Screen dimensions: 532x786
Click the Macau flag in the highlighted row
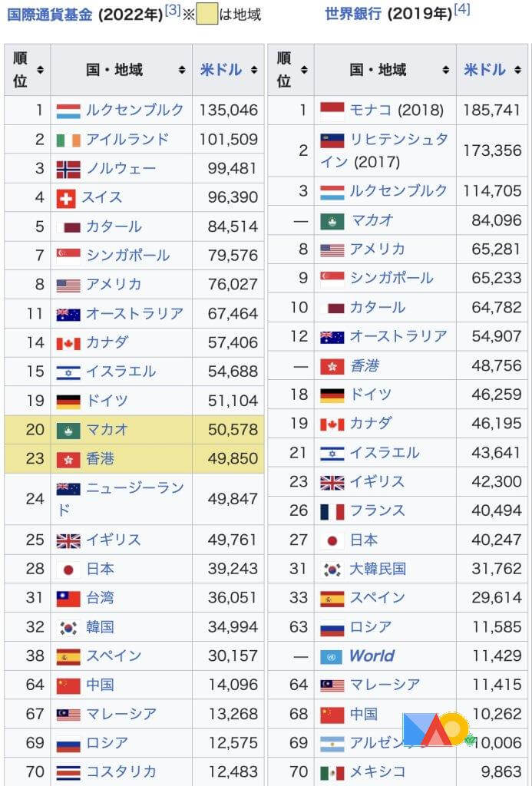pos(68,430)
